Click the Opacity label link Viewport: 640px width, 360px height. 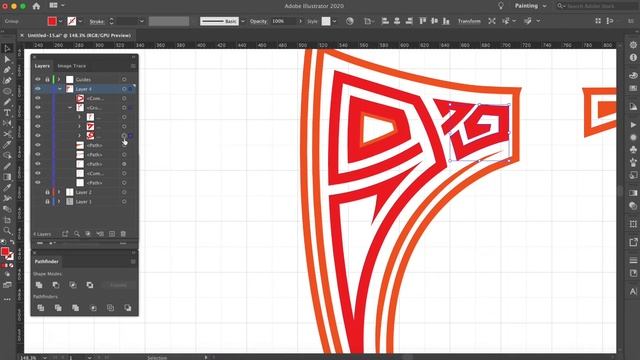258,21
